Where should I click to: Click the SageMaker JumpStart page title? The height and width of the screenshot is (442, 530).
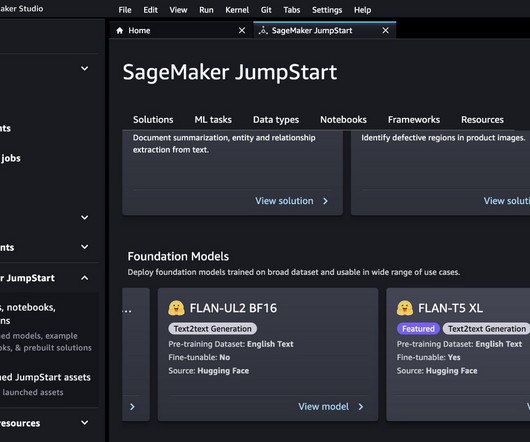tap(230, 72)
